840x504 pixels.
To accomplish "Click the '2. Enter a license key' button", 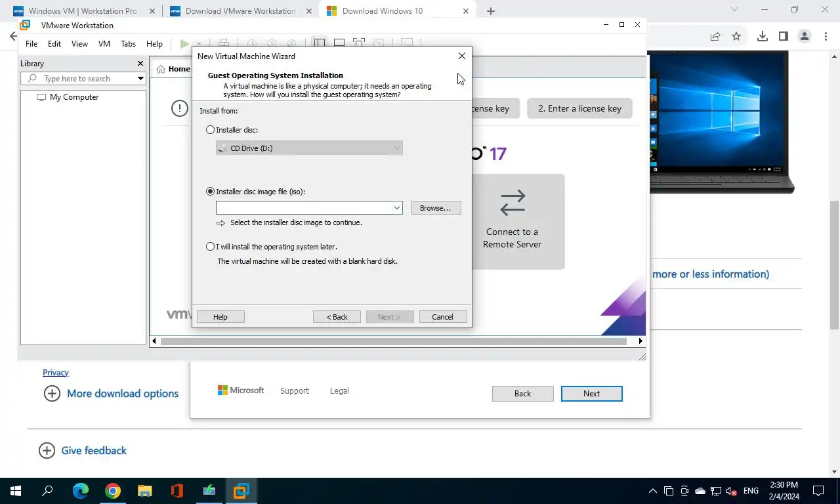I will pyautogui.click(x=579, y=108).
